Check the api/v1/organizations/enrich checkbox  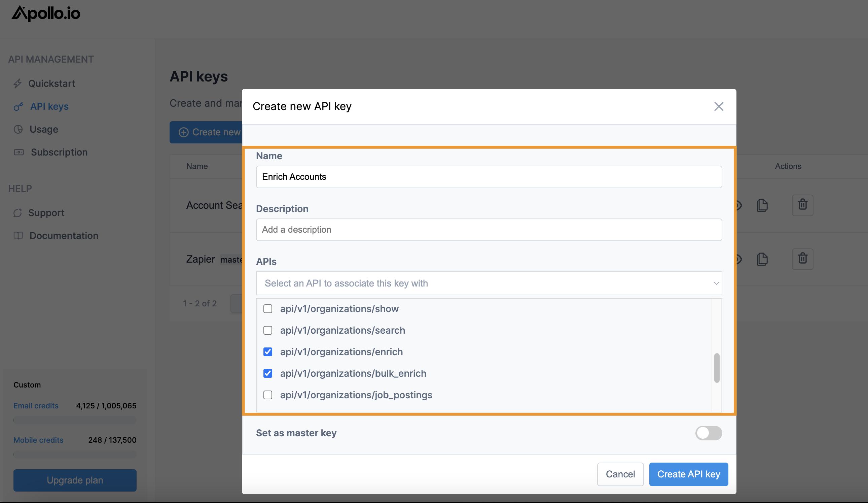[268, 351]
